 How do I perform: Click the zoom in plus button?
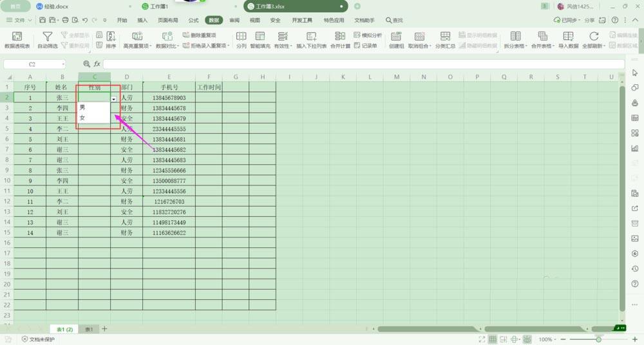click(x=634, y=339)
